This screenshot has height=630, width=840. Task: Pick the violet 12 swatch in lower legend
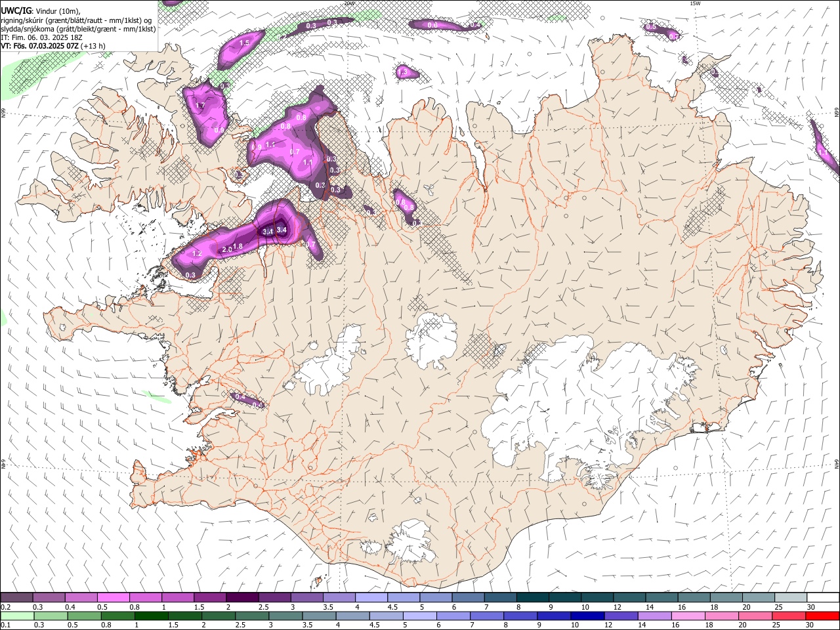[619, 616]
